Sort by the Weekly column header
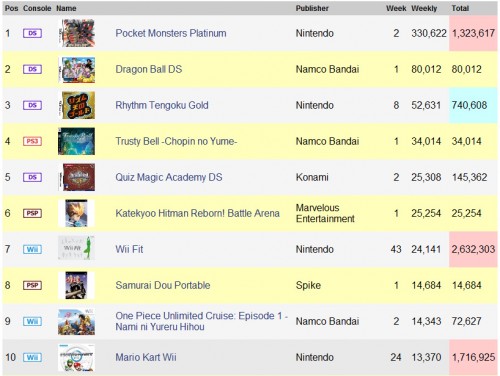 [x=424, y=8]
